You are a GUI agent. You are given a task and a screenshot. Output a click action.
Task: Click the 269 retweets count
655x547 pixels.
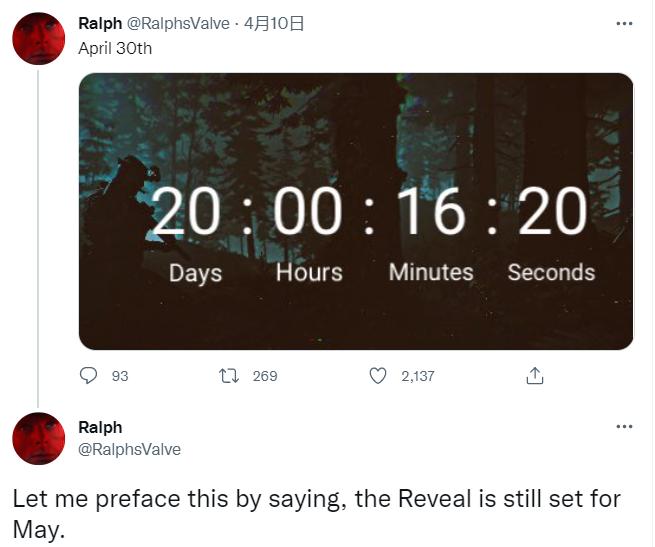pos(265,376)
